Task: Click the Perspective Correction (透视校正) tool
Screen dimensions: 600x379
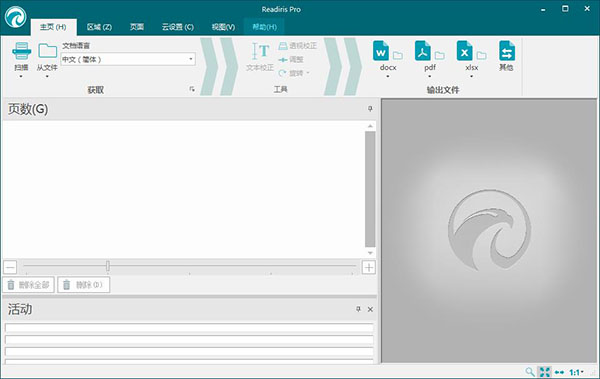Action: pos(298,46)
